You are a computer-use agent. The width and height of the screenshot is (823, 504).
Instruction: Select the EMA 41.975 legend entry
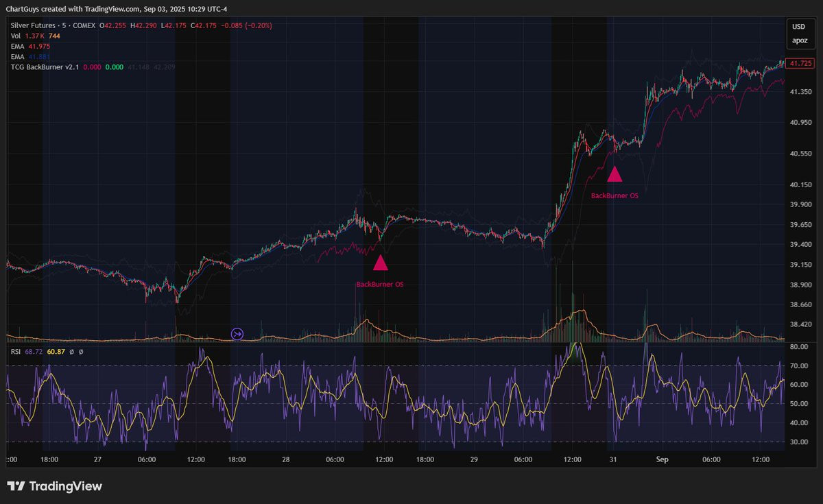pyautogui.click(x=30, y=46)
